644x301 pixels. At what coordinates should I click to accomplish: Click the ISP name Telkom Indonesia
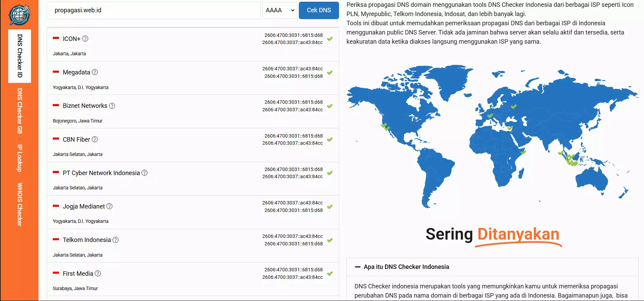(87, 240)
